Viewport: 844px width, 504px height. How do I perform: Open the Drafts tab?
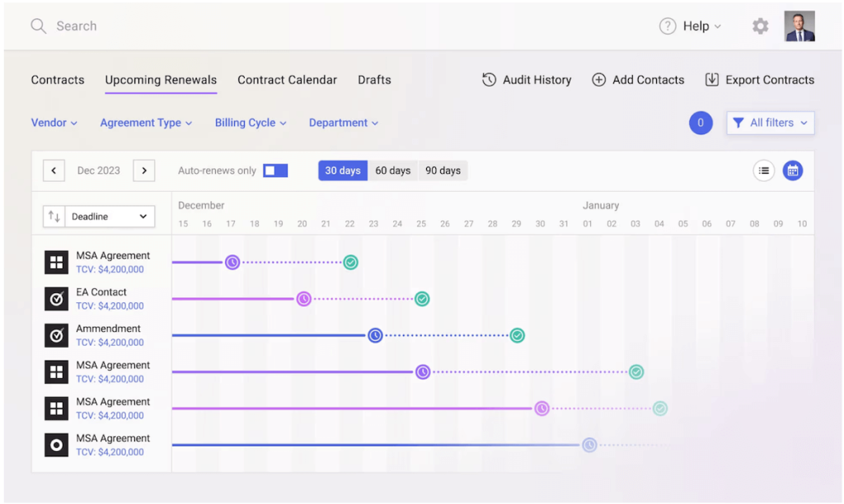point(373,79)
